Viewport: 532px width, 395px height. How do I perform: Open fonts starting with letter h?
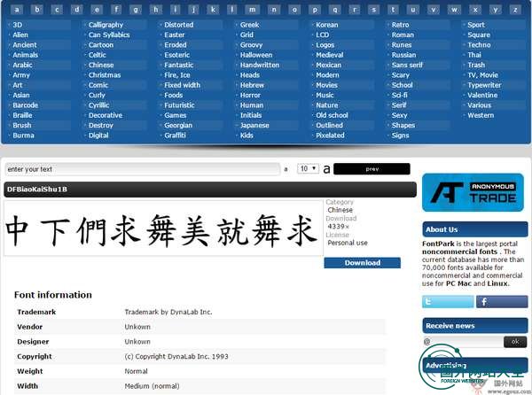coord(156,10)
